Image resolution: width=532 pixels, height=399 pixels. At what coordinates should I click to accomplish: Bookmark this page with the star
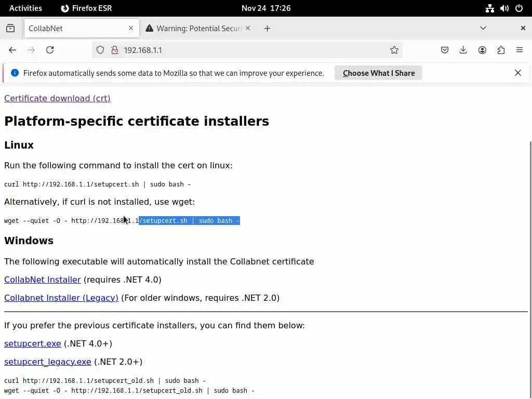click(x=394, y=50)
